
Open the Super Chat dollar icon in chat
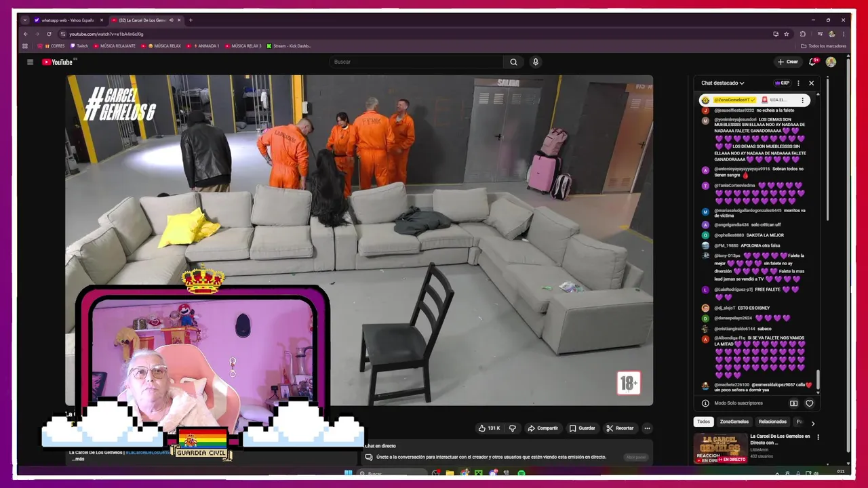point(793,403)
